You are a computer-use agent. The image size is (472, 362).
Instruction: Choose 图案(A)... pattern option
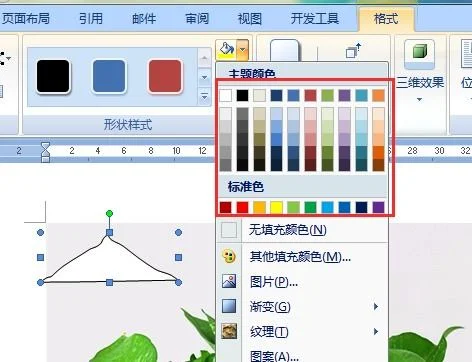[x=302, y=355]
